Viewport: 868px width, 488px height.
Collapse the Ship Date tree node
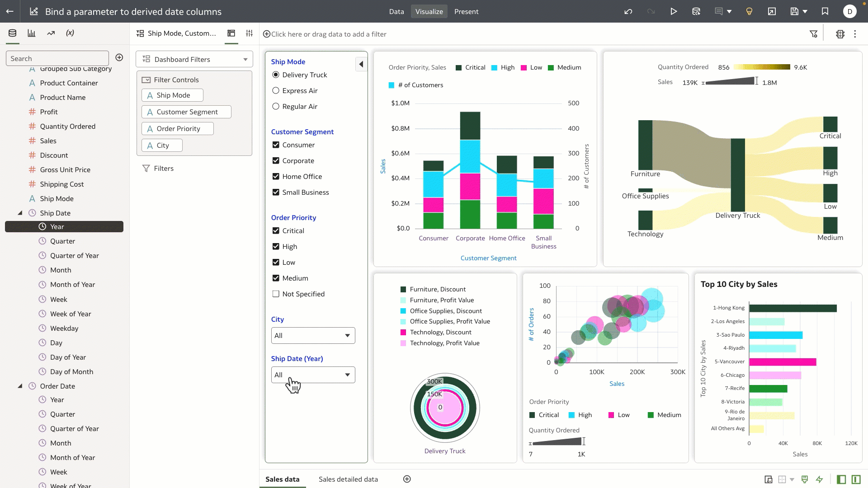(20, 213)
